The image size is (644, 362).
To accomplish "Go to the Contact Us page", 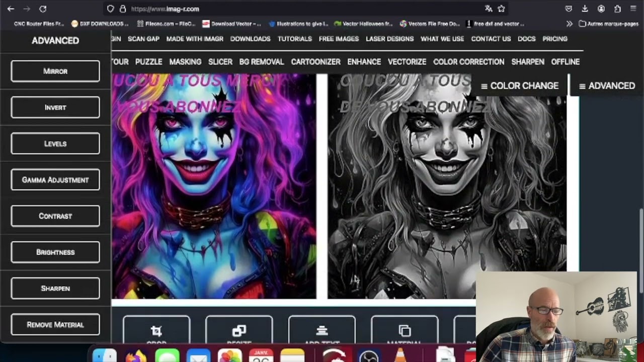I will (x=491, y=39).
